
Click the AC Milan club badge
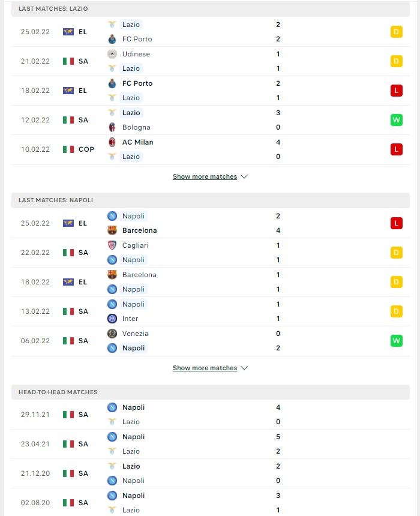pyautogui.click(x=112, y=142)
